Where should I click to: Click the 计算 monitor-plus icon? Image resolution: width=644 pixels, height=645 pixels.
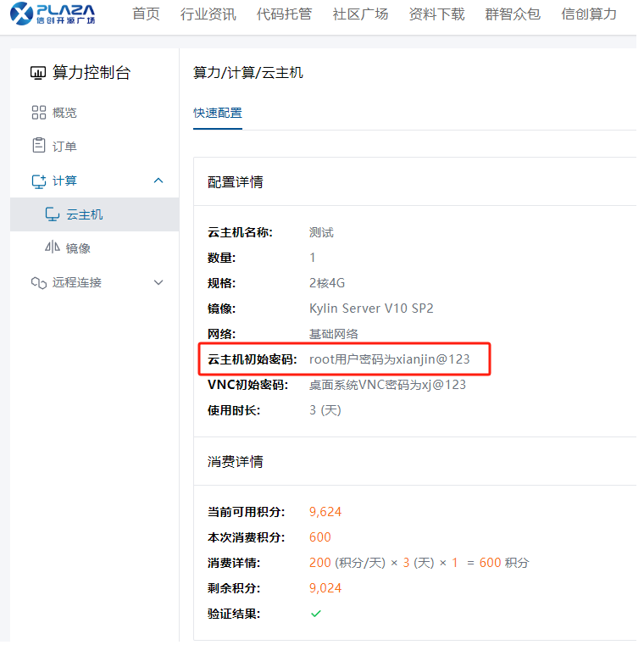tap(38, 181)
